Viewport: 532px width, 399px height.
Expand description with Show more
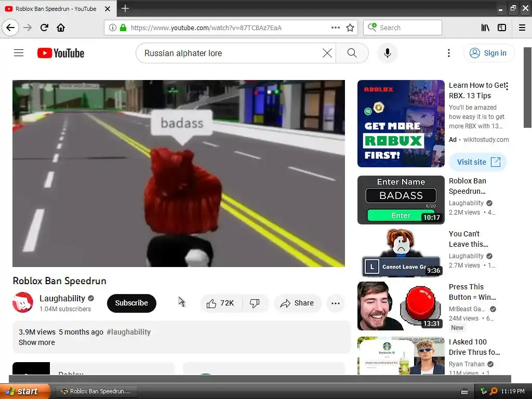tap(37, 342)
